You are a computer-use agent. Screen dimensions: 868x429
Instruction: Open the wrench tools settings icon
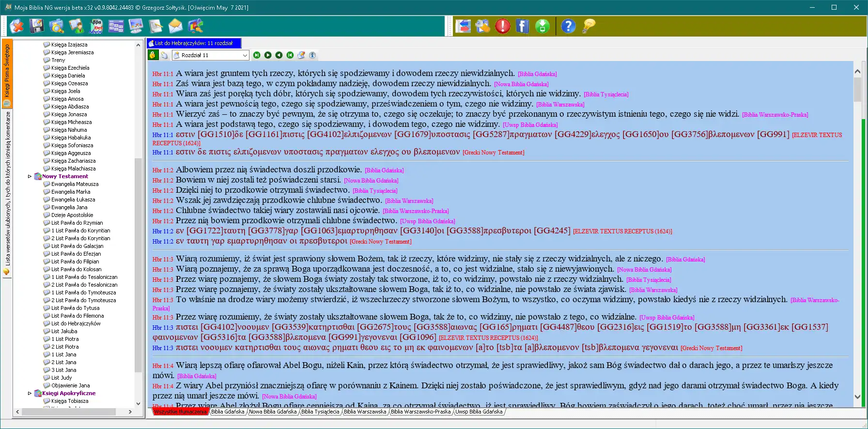(x=483, y=26)
